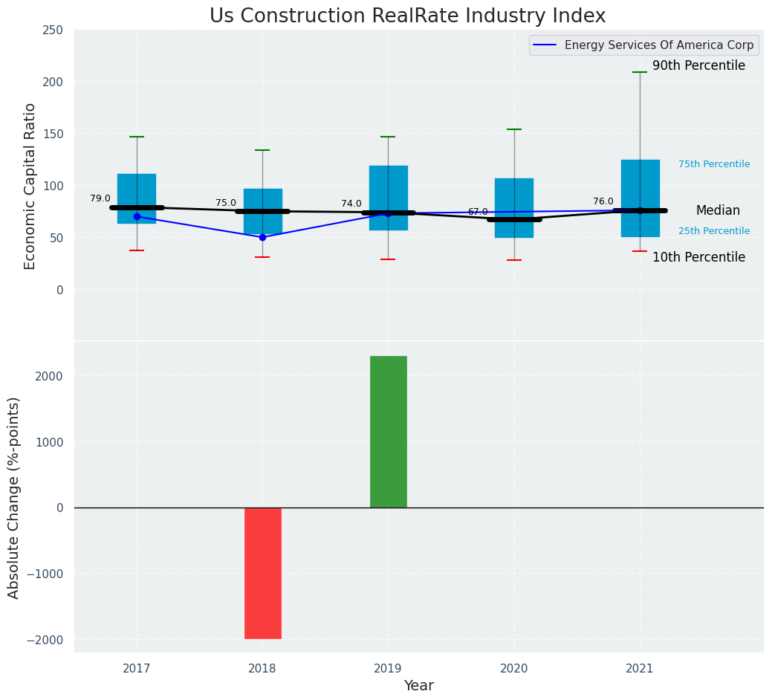The height and width of the screenshot is (700, 772).
Task: Click the 79.0 median value label
Action: point(100,198)
